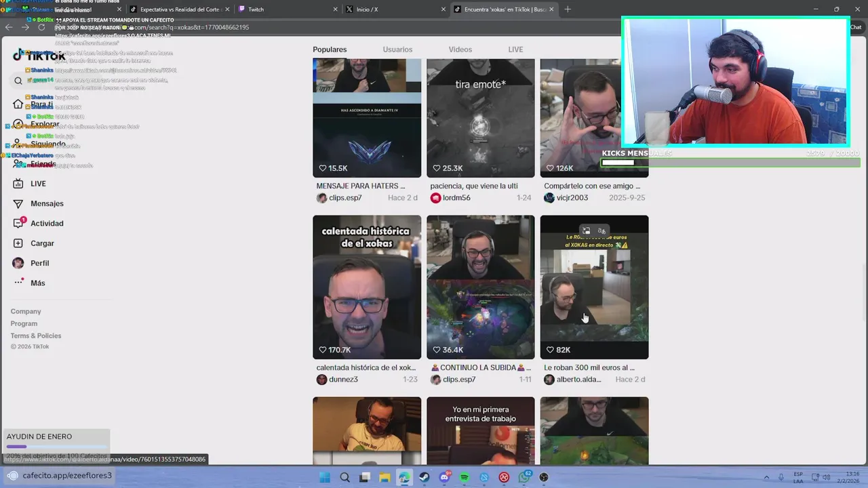868x488 pixels.
Task: Open the HAS ASCENDIDO A DIAMANTE thumbnail
Action: click(367, 118)
